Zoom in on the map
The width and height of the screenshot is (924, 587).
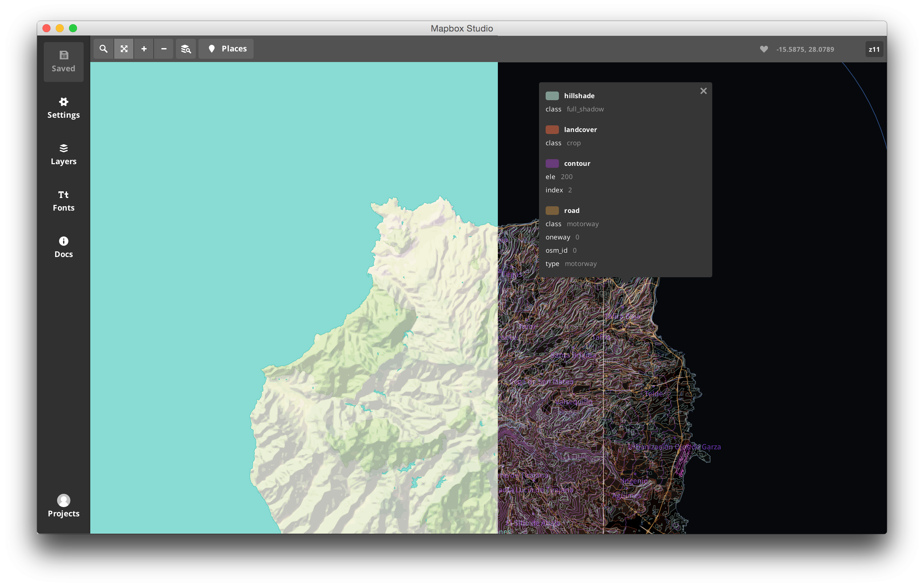click(x=144, y=49)
